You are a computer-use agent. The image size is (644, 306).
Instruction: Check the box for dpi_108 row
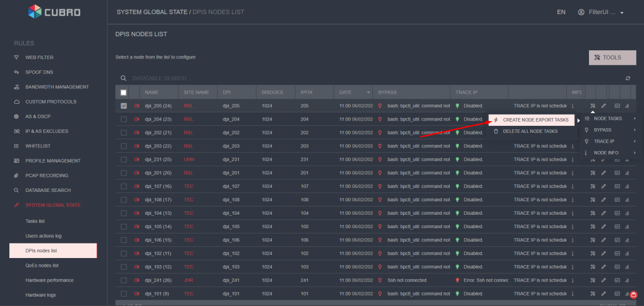123,200
